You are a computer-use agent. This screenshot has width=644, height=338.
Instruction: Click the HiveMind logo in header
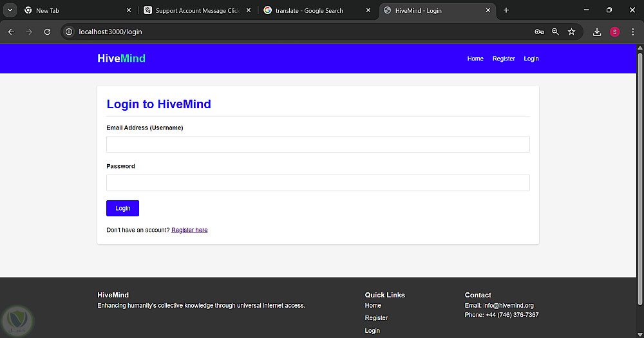tap(121, 59)
